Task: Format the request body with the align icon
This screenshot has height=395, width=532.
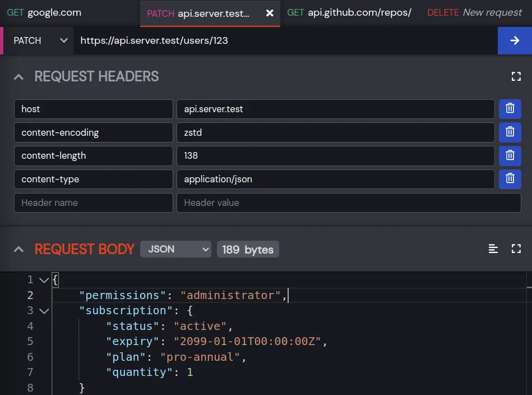Action: click(x=493, y=249)
